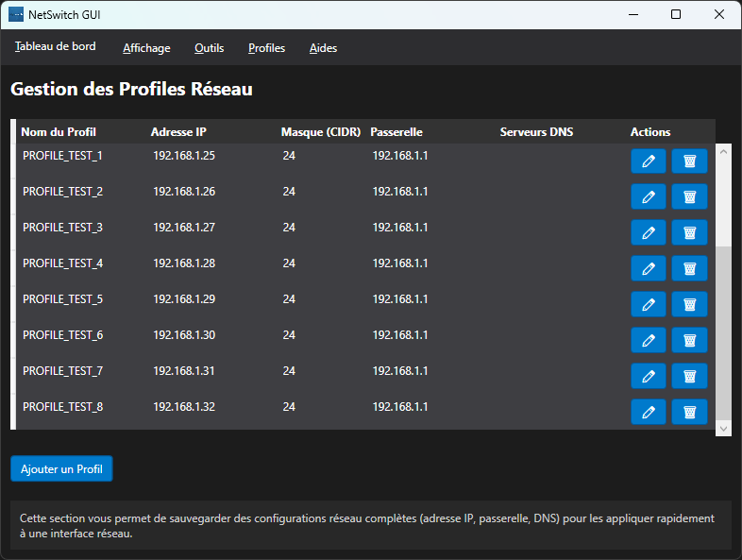Select the PROFILE_TEST_3 name cell
The image size is (742, 560).
(63, 228)
